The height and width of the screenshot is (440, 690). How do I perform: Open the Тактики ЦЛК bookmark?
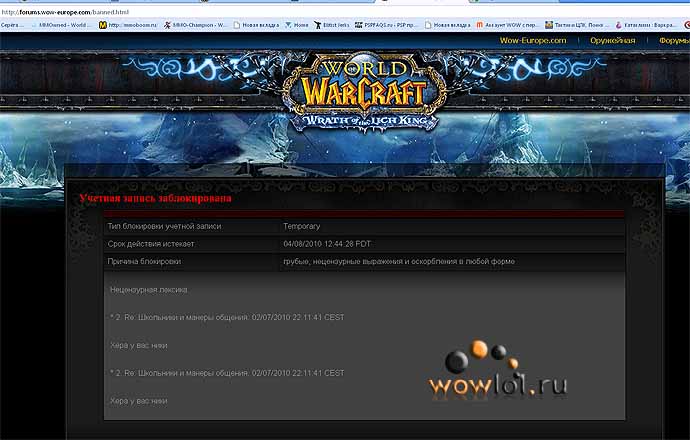(x=581, y=25)
